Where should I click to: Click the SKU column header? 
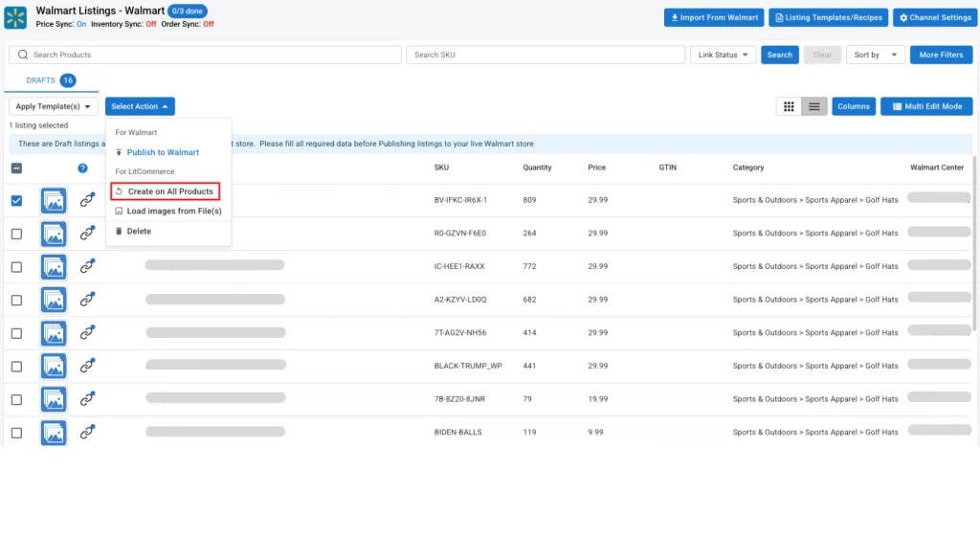441,168
